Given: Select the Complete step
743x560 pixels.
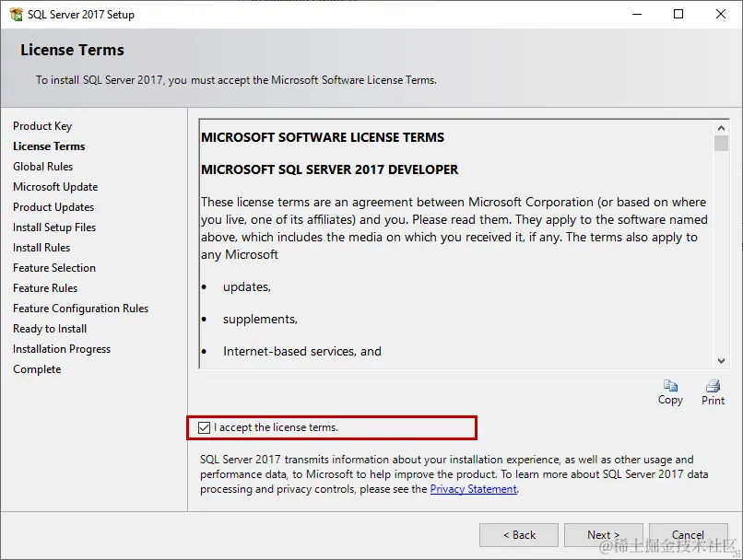Looking at the screenshot, I should pos(37,369).
